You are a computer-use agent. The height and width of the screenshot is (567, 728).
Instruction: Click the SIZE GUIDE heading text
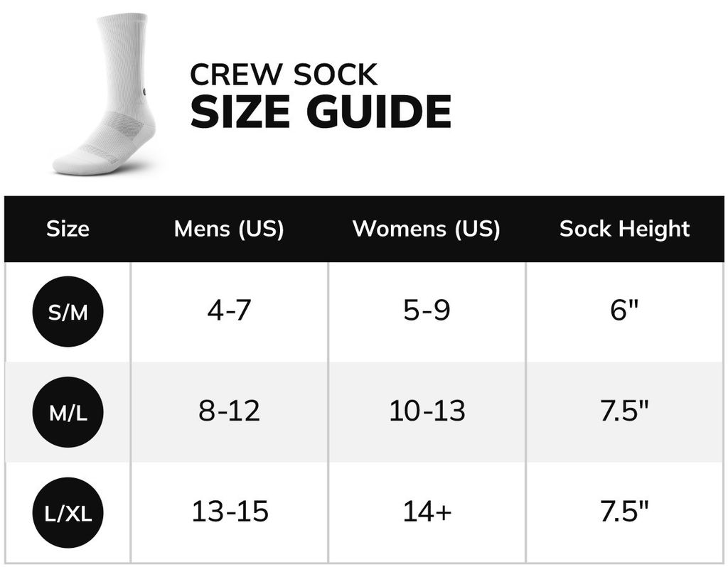[x=321, y=112]
